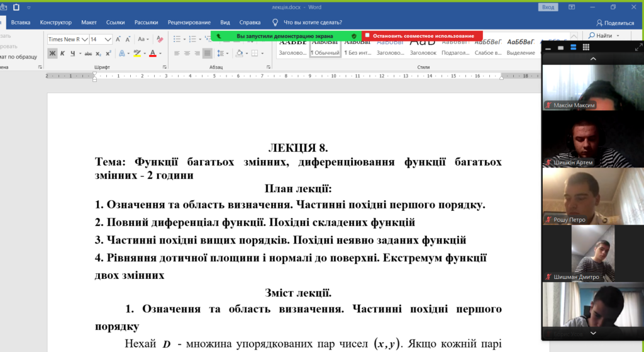Viewport: 644px width, 352px height.
Task: Switch Zoom panel to single speaker view
Action: (560, 48)
